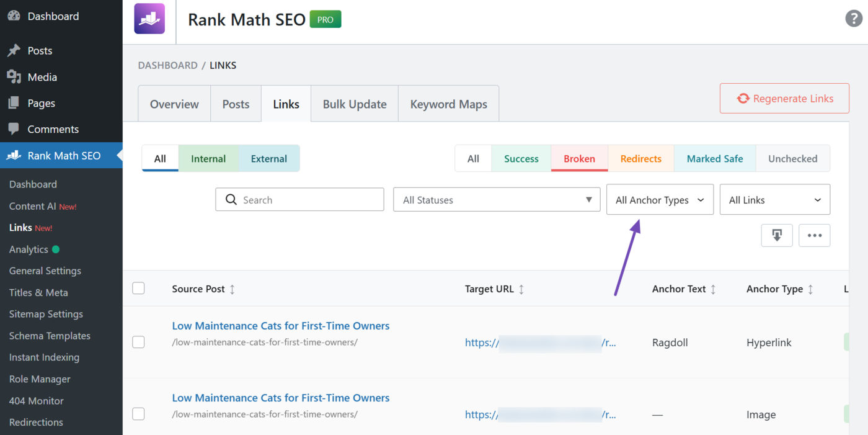Open the three-dot more options menu
The image size is (868, 435).
tap(814, 235)
